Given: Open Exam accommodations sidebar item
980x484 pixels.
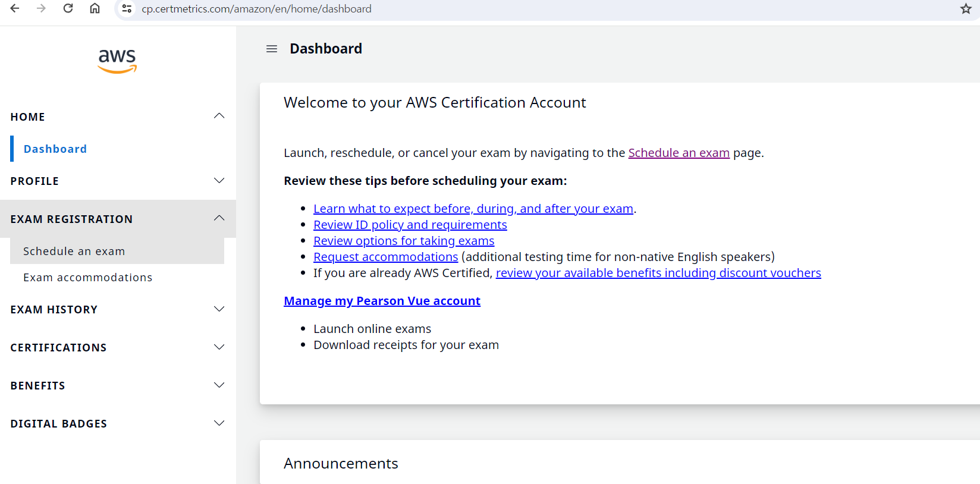Looking at the screenshot, I should tap(88, 278).
